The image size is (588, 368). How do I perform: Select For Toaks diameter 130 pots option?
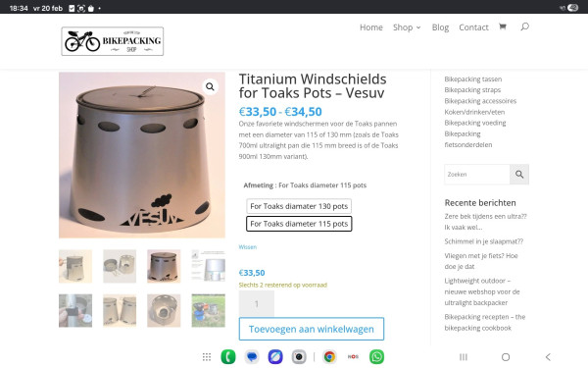299,206
